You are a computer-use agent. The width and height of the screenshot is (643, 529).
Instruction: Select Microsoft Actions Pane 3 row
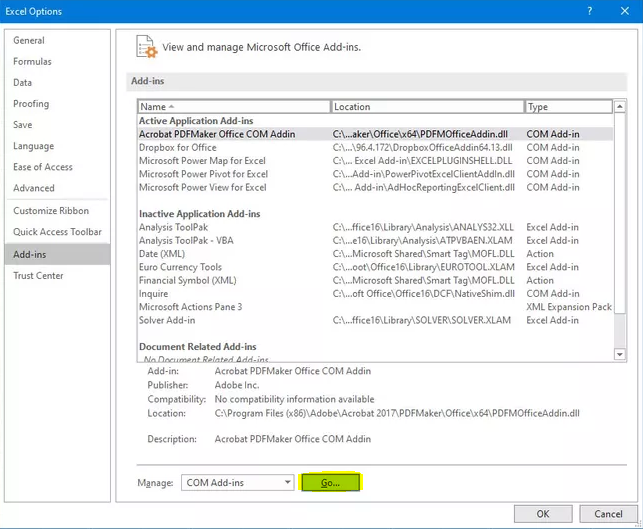375,307
